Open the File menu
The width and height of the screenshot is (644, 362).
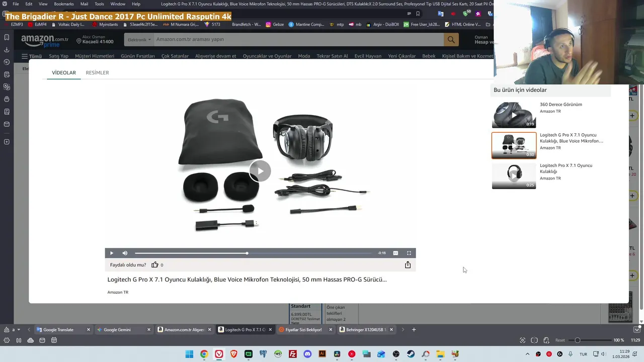16,4
